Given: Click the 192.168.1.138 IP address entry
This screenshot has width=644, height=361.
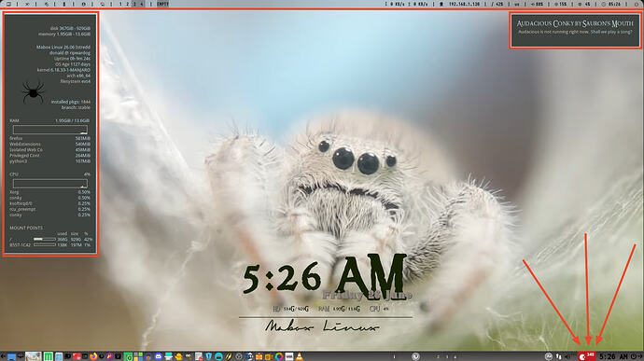Looking at the screenshot, I should [464, 4].
